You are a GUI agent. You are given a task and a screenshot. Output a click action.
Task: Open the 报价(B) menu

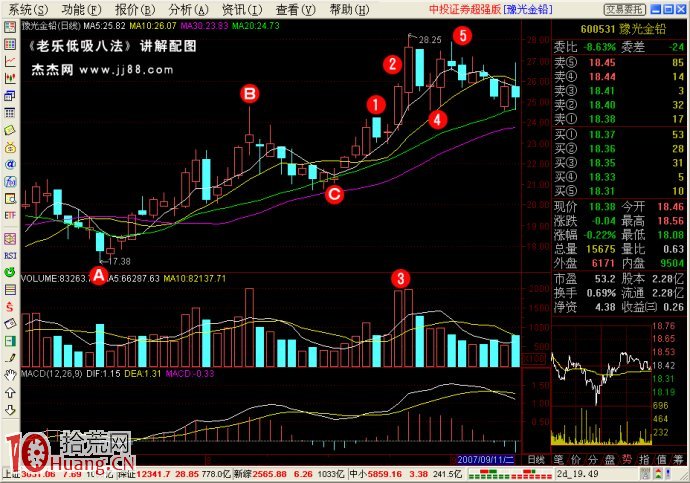135,9
